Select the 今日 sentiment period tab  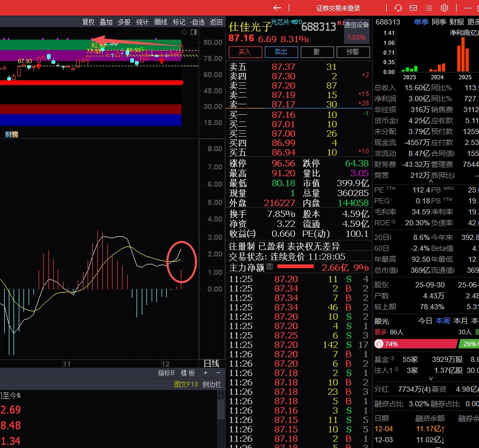[425, 321]
